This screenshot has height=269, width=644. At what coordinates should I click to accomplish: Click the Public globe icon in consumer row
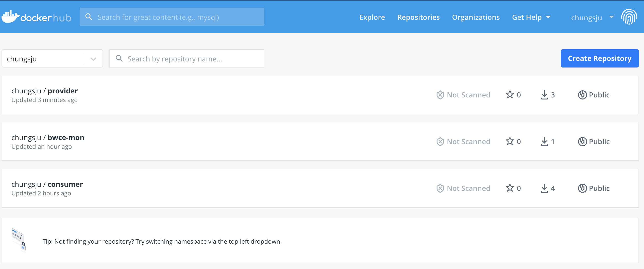coord(582,188)
